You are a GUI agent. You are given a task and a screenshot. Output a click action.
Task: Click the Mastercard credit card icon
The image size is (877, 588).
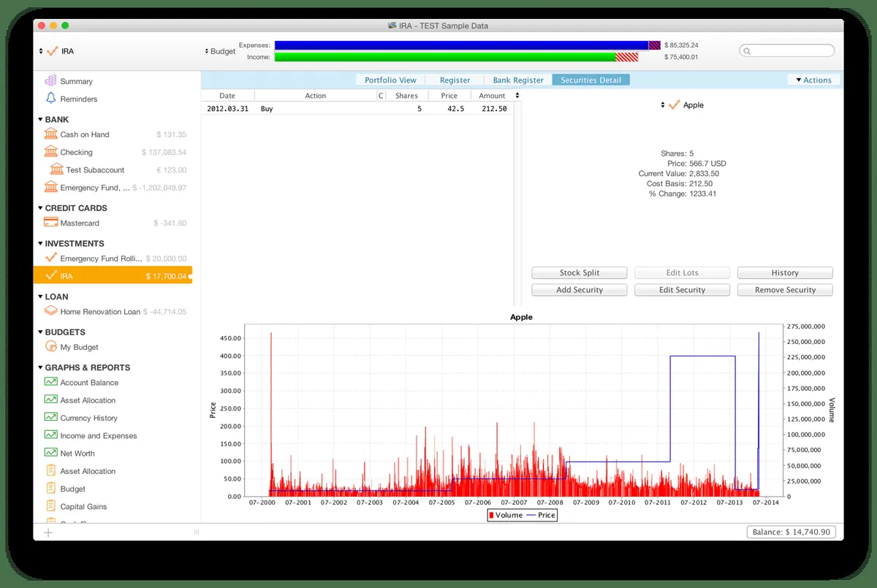[50, 223]
